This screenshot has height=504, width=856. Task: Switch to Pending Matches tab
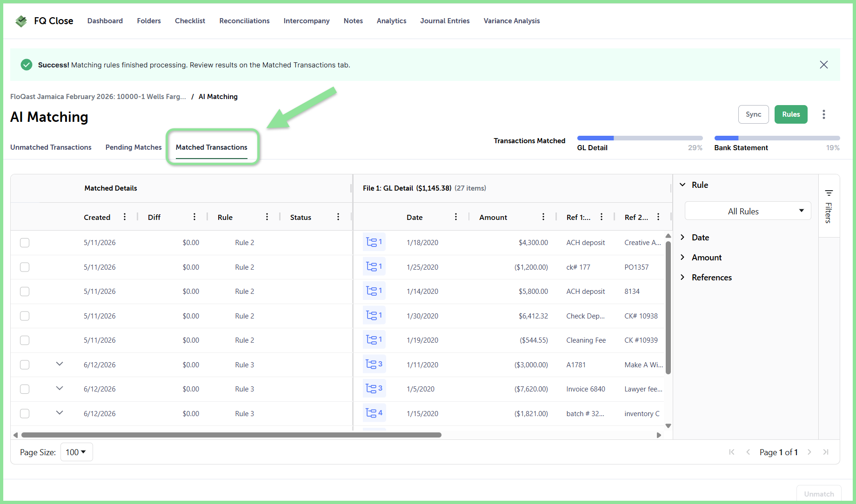(x=134, y=147)
